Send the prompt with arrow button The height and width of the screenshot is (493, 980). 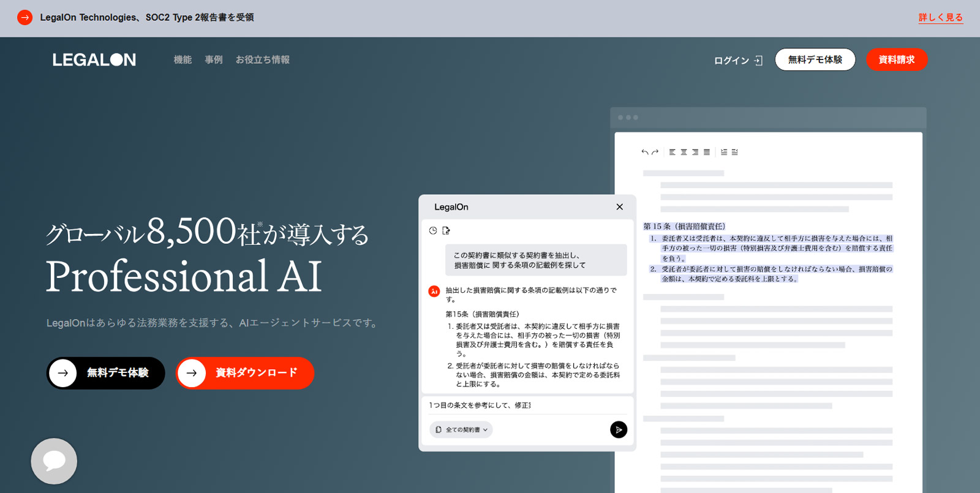[x=619, y=430]
